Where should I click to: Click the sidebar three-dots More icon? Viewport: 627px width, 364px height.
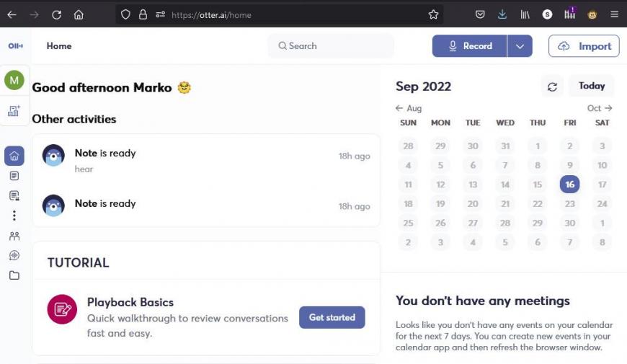click(x=14, y=216)
